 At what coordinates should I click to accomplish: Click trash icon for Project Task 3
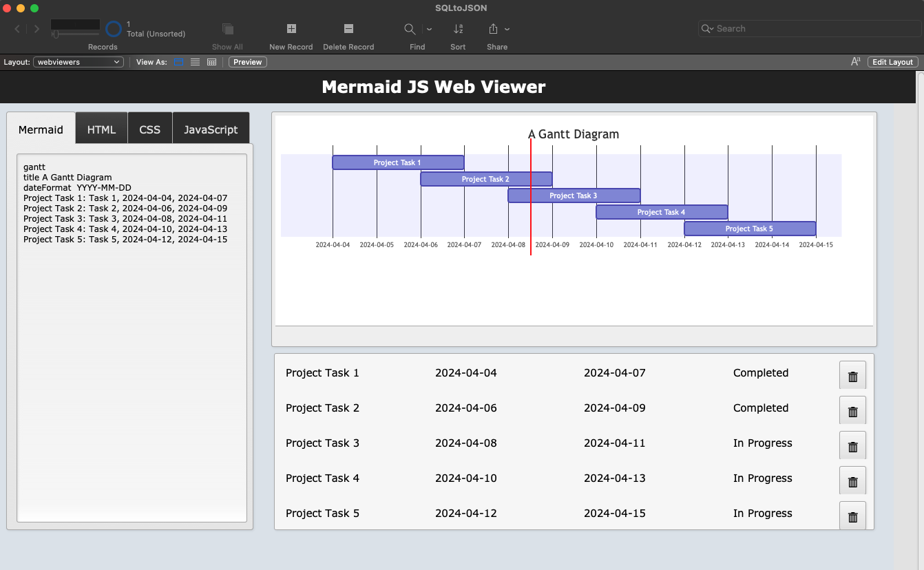pyautogui.click(x=852, y=446)
